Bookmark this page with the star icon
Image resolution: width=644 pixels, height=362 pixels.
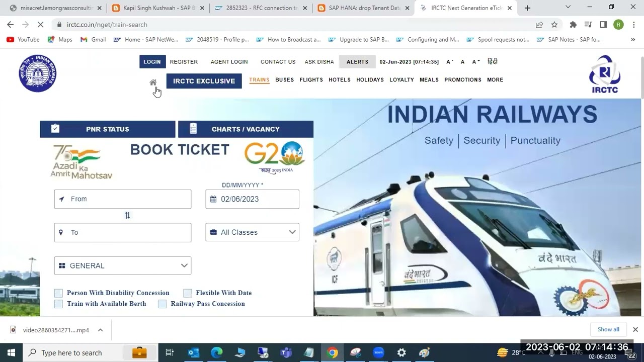click(x=554, y=25)
